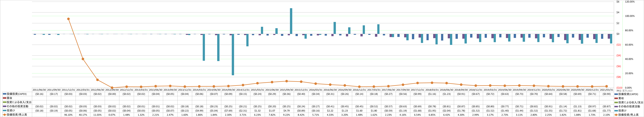Click the ($2.04) 投資CF cell under 2018/06/30
The image size is (644, 117).
[447, 111]
